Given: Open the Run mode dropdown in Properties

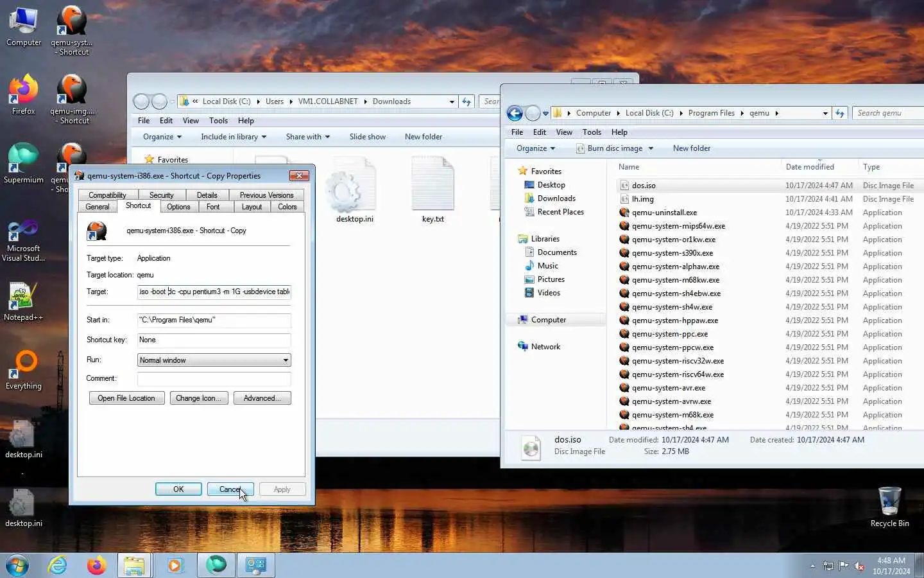Looking at the screenshot, I should pyautogui.click(x=214, y=360).
